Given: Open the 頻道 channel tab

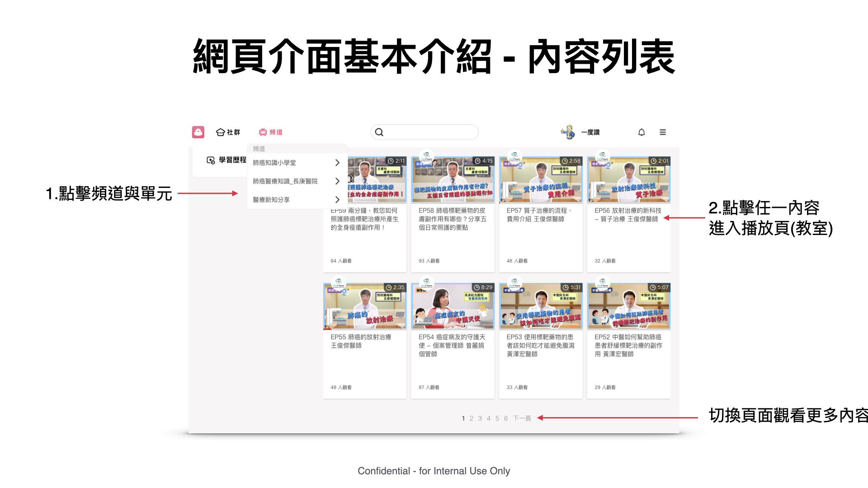Looking at the screenshot, I should pos(271,132).
